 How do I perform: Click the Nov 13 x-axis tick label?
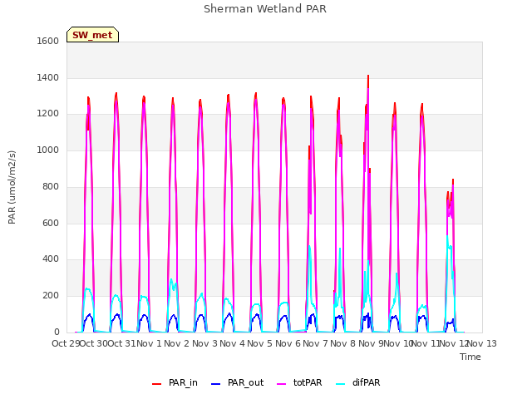click(482, 343)
